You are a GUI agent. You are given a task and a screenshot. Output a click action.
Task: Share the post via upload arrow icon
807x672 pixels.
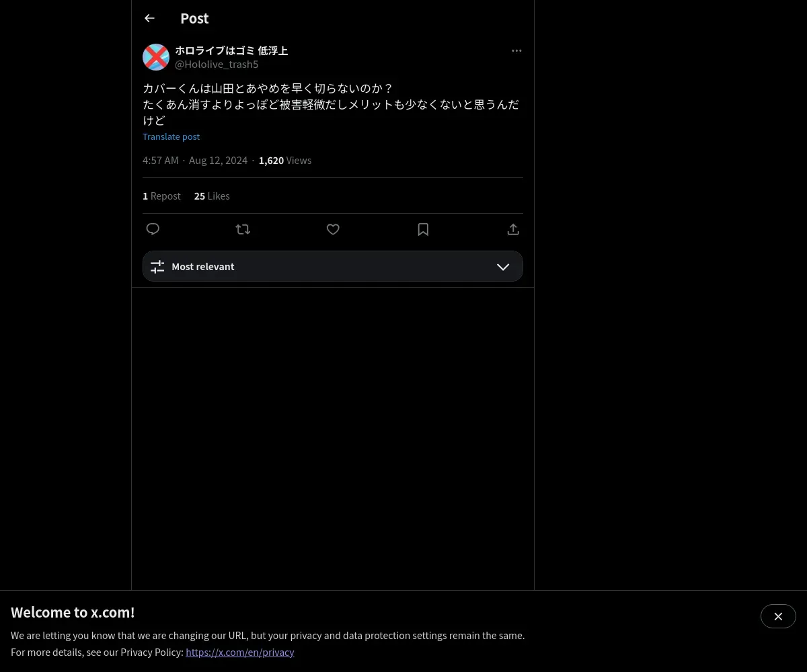(513, 229)
